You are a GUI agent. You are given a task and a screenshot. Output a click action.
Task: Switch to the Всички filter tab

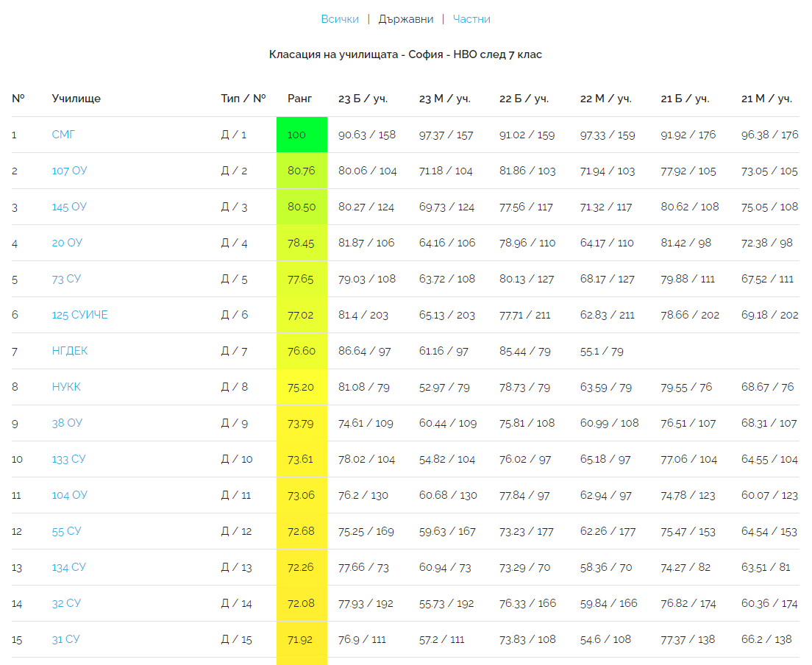[340, 19]
